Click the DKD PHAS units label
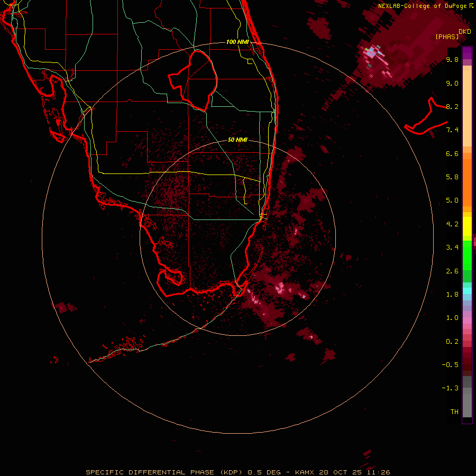This screenshot has width=476, height=476. (453, 34)
